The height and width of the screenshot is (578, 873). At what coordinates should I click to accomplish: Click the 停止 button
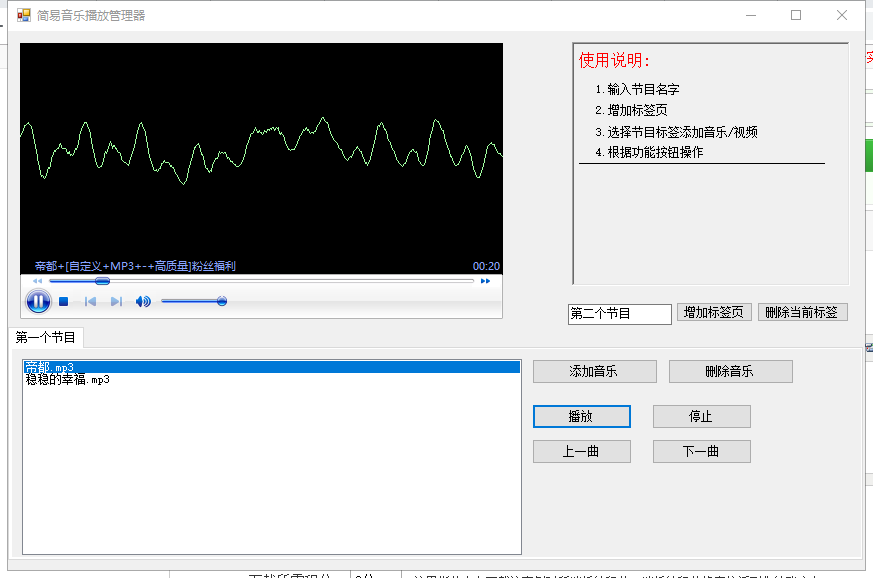click(702, 417)
